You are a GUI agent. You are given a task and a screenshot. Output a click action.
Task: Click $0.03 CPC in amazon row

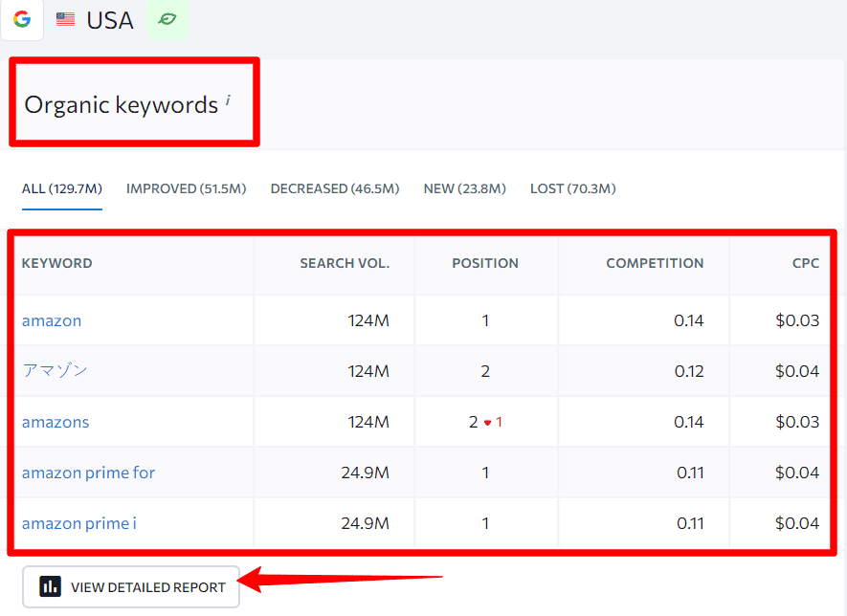pos(797,320)
